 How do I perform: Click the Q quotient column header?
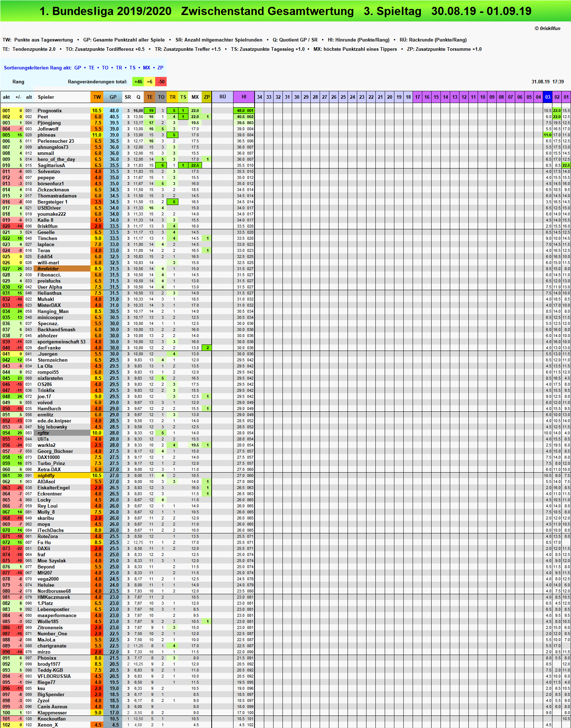[x=138, y=97]
